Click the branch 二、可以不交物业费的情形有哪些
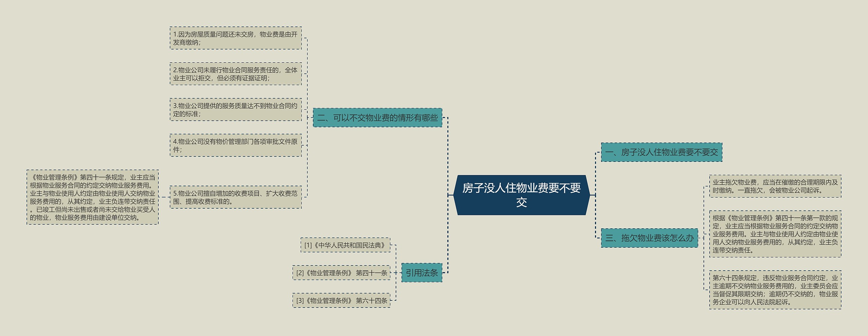The image size is (868, 336). coord(377,118)
